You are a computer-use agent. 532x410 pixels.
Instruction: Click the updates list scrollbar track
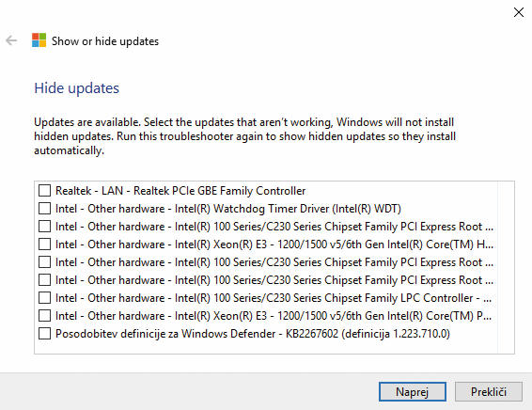[506, 267]
